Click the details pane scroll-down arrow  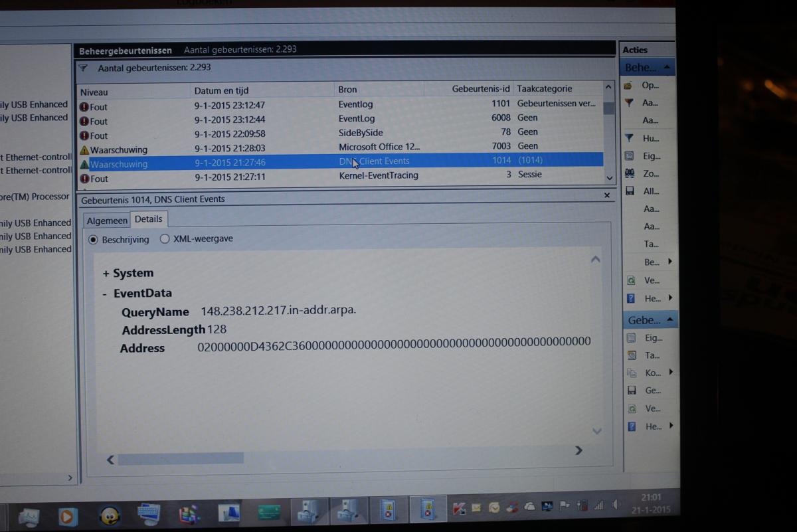point(596,431)
